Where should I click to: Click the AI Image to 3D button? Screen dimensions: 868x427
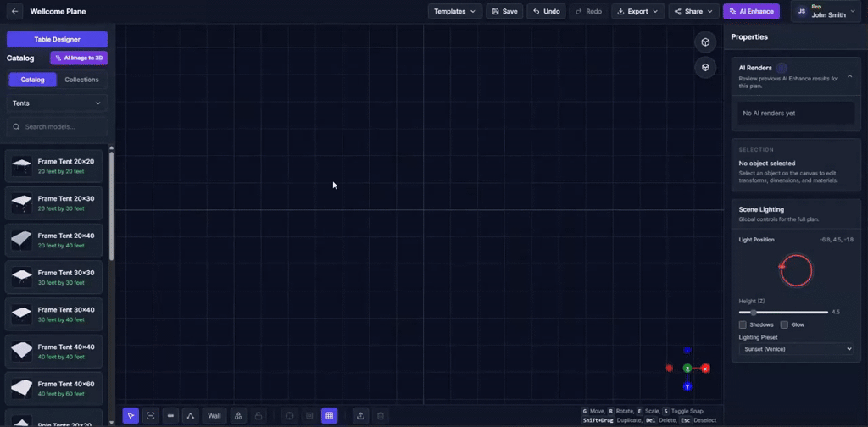point(79,58)
